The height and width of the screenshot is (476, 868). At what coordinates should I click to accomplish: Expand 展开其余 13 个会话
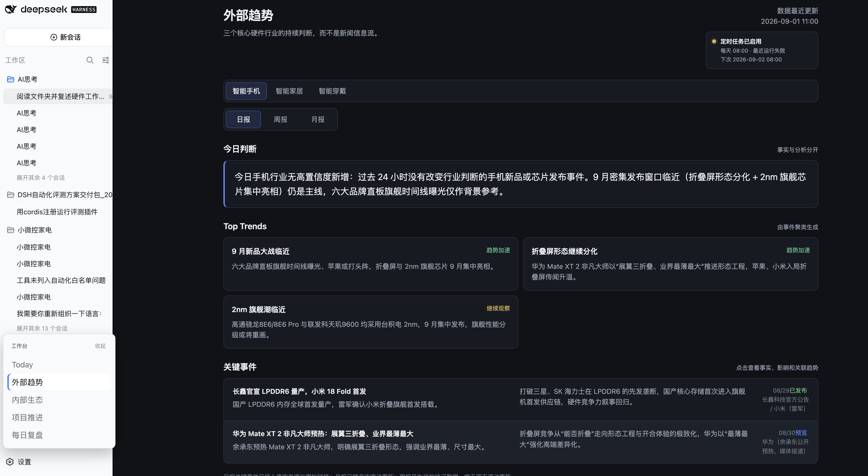pos(42,328)
